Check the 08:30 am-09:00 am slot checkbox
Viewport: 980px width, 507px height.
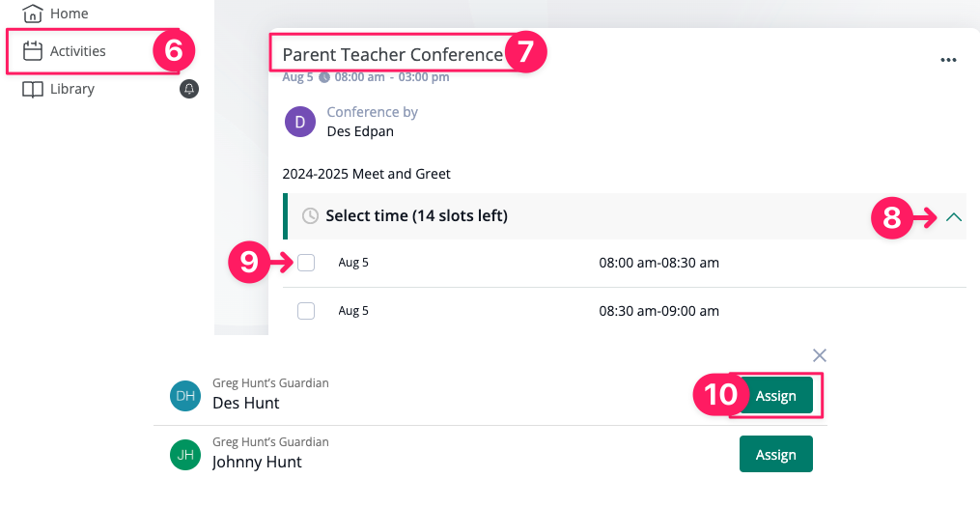pyautogui.click(x=306, y=311)
